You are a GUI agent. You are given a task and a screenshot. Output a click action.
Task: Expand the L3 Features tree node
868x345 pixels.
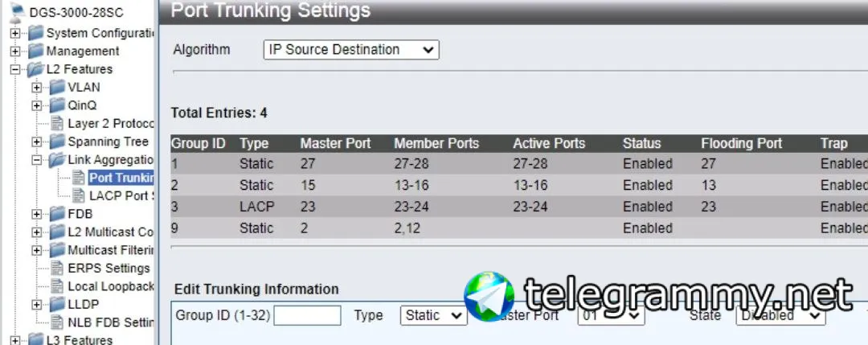14,340
